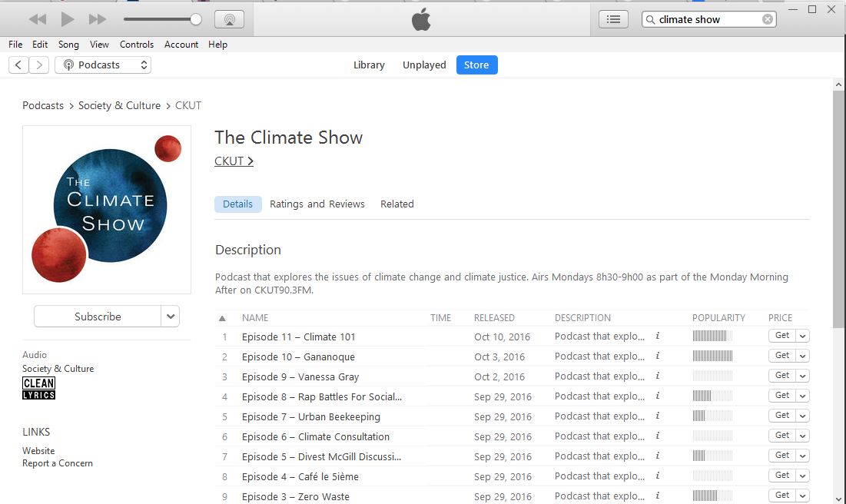Open the Podcasts media picker dropdown
The height and width of the screenshot is (504, 846).
[x=102, y=65]
